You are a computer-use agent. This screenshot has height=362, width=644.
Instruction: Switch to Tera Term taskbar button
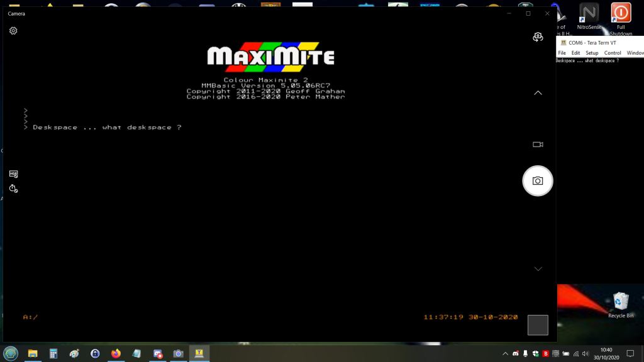click(x=199, y=354)
